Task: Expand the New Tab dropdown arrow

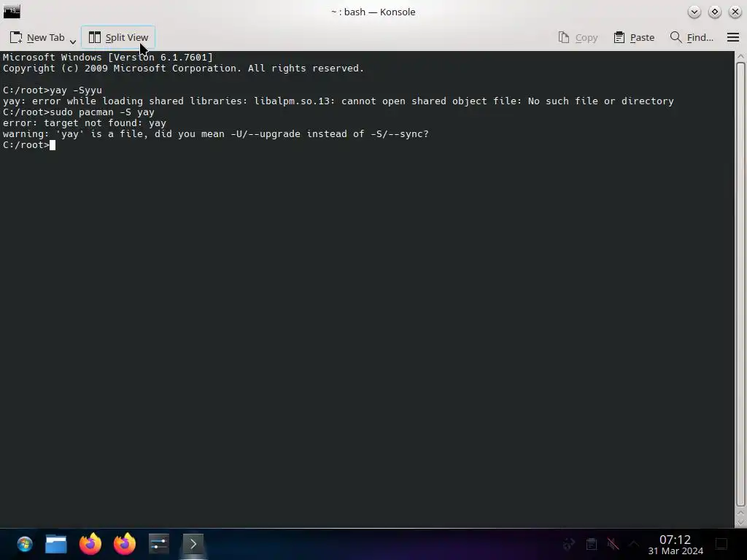Action: 73,42
